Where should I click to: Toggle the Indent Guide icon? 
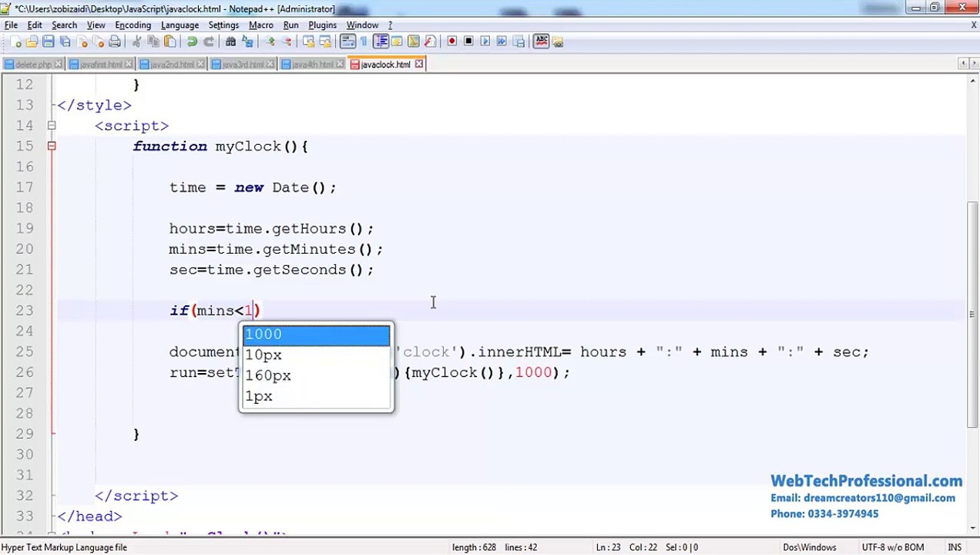pos(381,42)
